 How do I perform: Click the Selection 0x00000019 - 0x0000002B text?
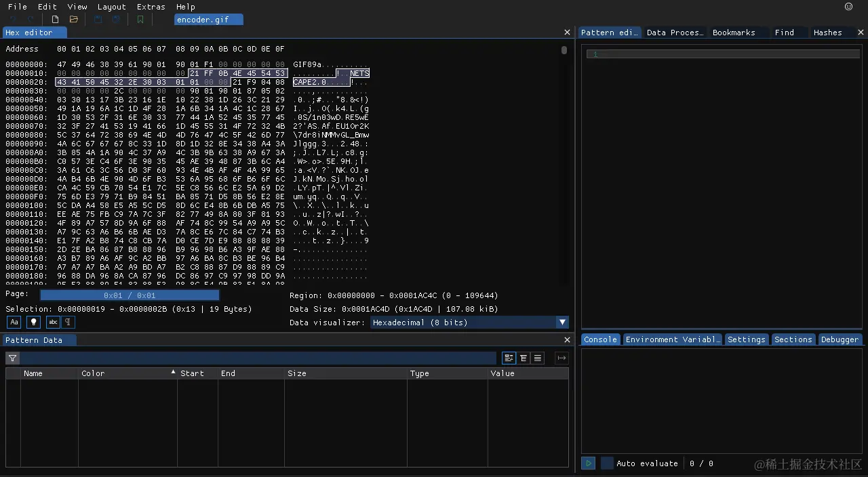click(129, 309)
